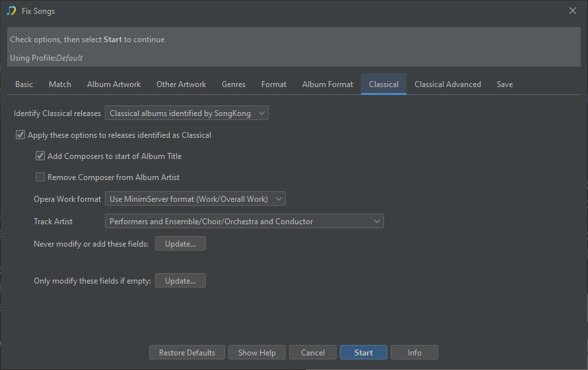Click Update for Only modify if empty fields
This screenshot has width=588, height=370.
point(180,281)
